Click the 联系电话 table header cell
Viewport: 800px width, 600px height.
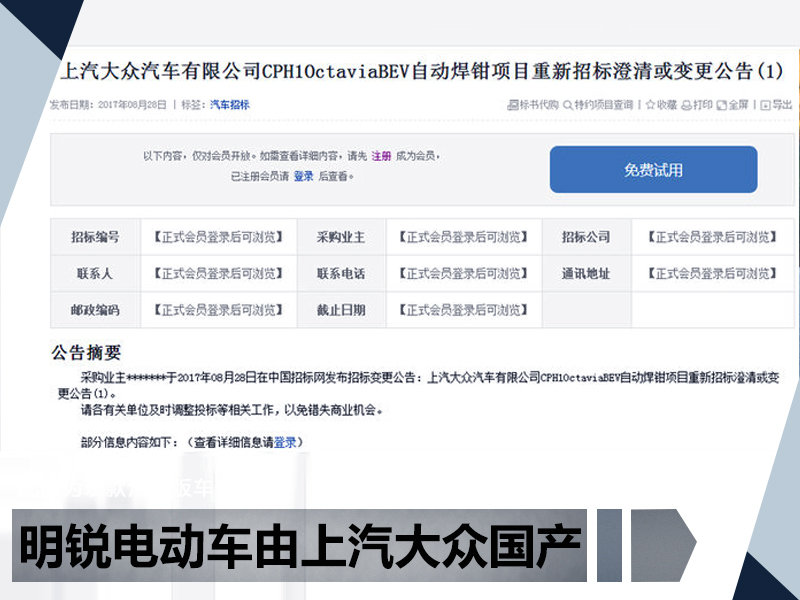click(341, 273)
